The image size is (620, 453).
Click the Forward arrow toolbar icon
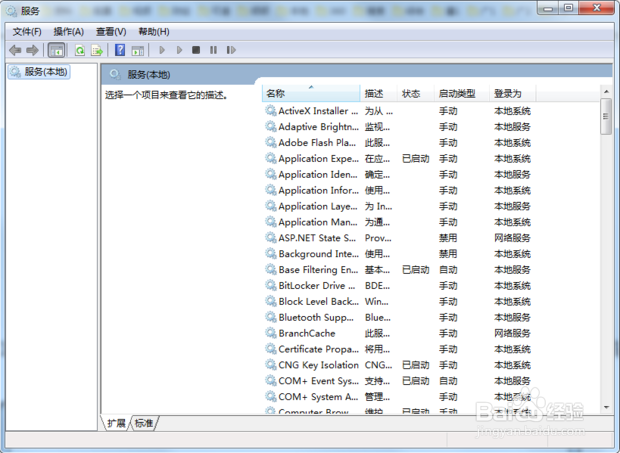(32, 50)
